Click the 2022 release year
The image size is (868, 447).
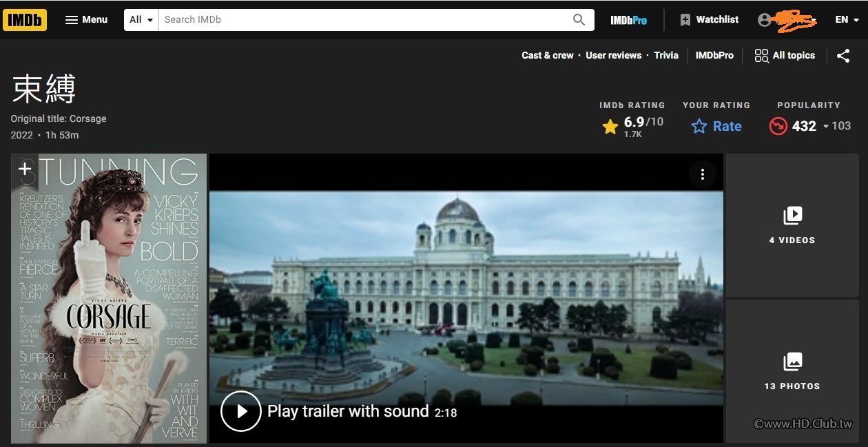[21, 135]
